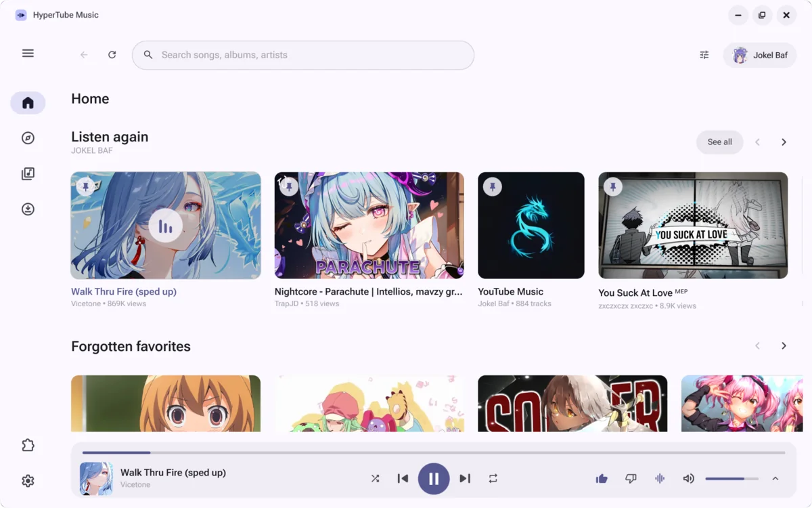Select the Home sidebar icon
Image resolution: width=812 pixels, height=508 pixels.
[28, 103]
